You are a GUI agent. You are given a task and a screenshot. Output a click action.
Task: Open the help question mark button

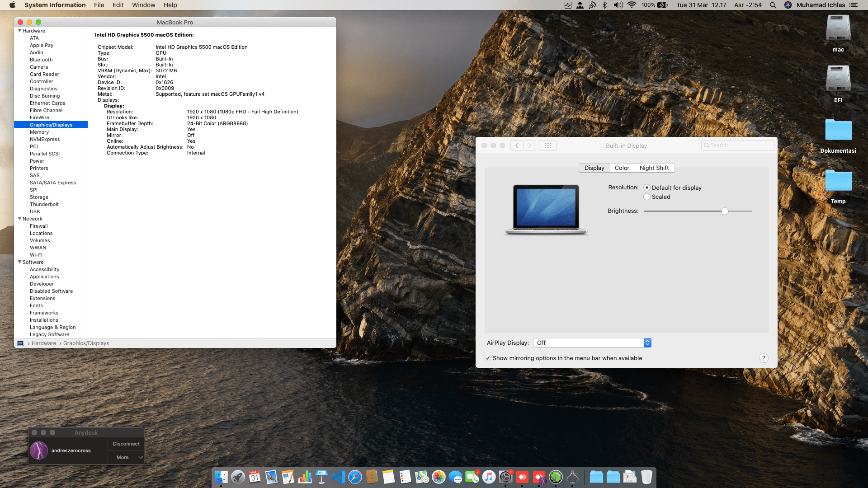pos(764,358)
